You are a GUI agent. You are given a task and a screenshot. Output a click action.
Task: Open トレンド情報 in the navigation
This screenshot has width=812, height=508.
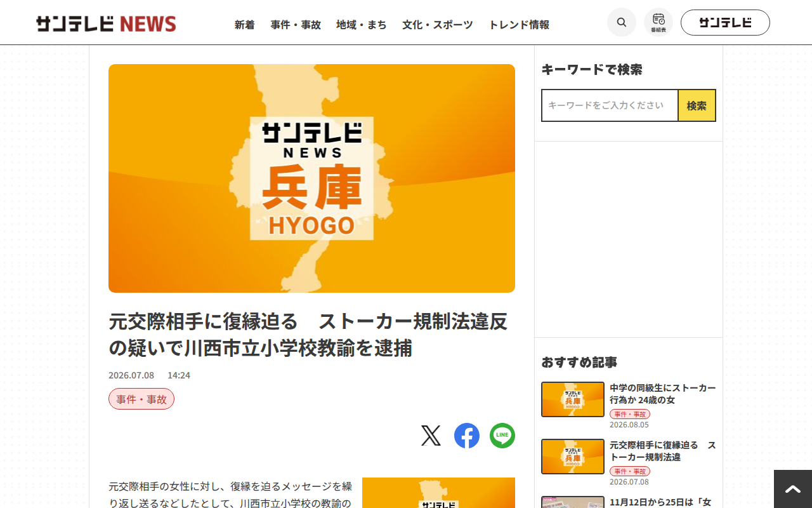point(519,25)
